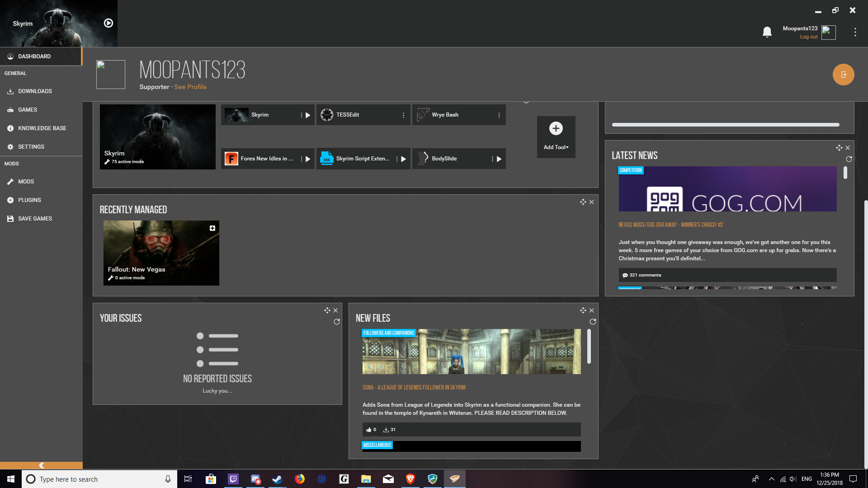The width and height of the screenshot is (868, 488).
Task: Click Latest News move handle
Action: (839, 148)
